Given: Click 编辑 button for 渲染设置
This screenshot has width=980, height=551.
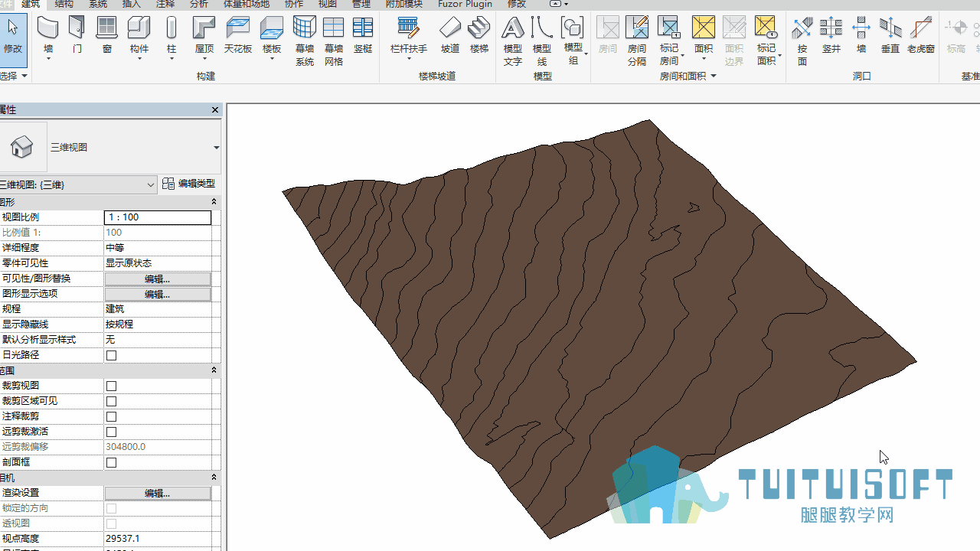Looking at the screenshot, I should (x=158, y=493).
